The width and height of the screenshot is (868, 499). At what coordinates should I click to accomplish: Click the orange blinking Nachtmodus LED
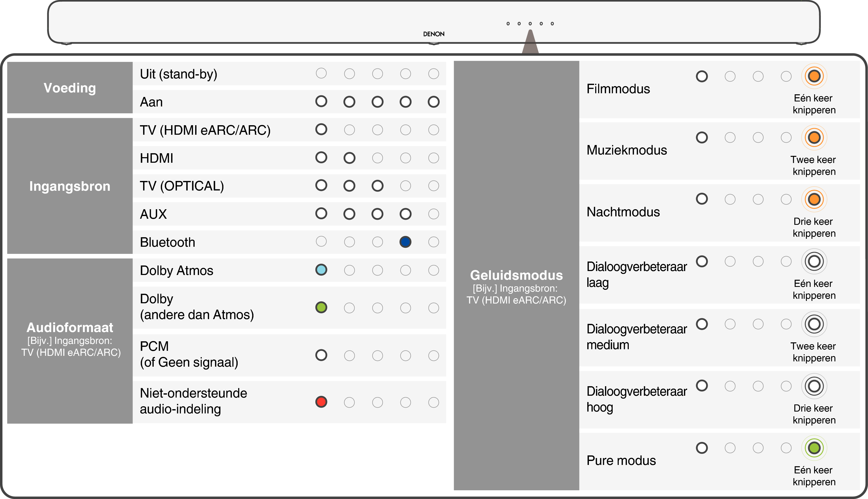pyautogui.click(x=814, y=199)
